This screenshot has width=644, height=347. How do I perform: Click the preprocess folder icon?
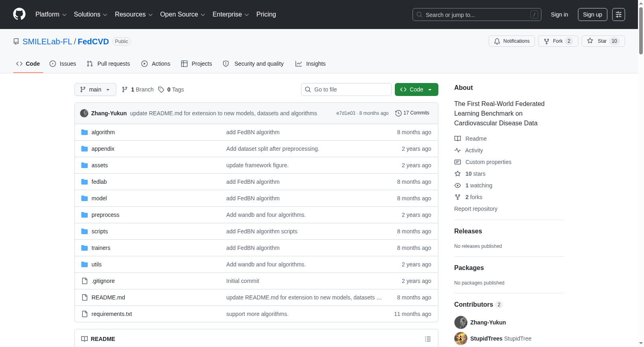coord(85,215)
